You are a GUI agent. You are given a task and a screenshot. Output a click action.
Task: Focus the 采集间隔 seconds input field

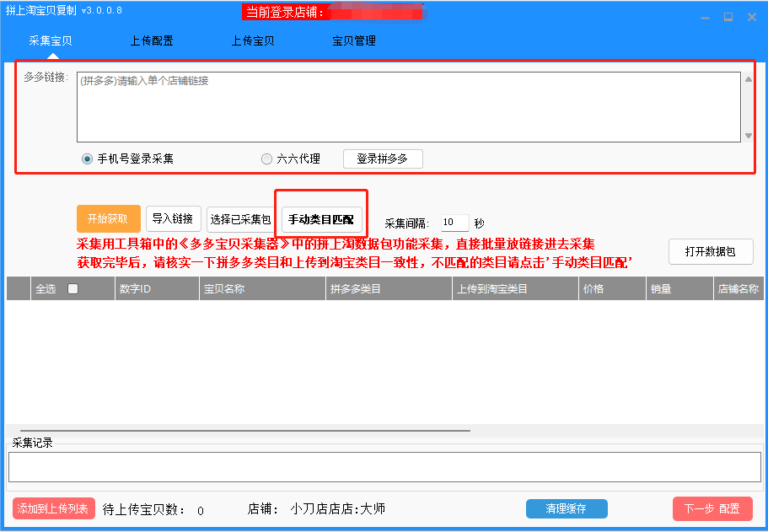pos(455,223)
